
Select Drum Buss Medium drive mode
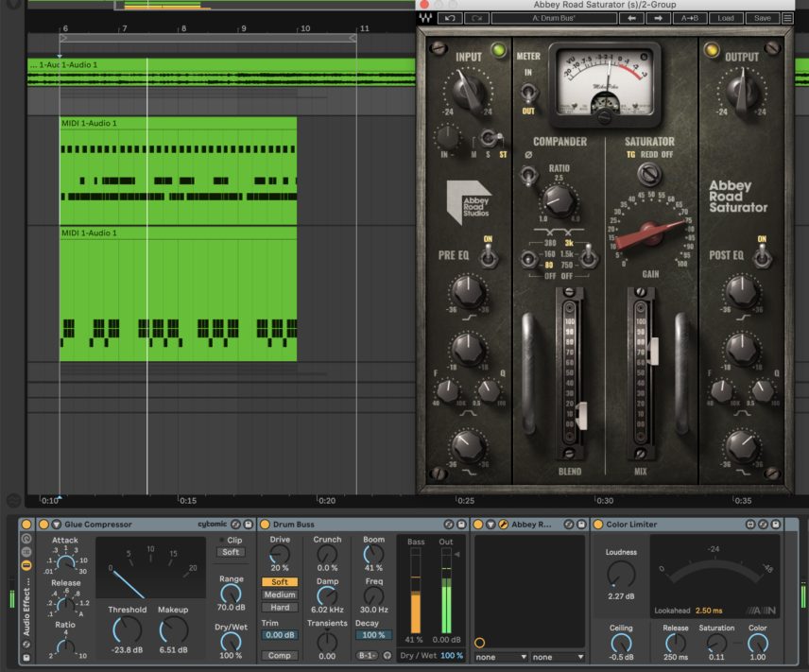(279, 594)
